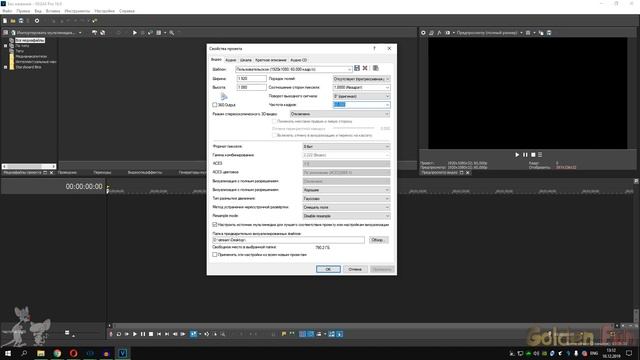Confirm Project Properties with OK

328,269
